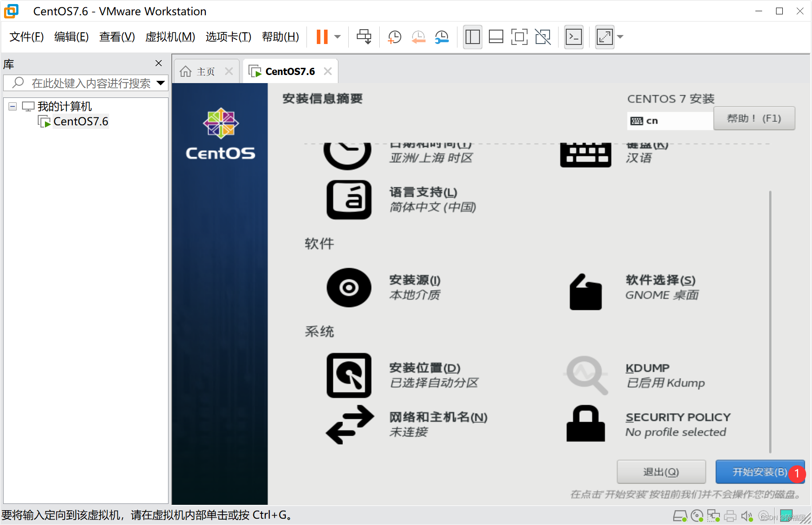Toggle the thumbnail bar view icon
This screenshot has width=812, height=525.
[496, 37]
